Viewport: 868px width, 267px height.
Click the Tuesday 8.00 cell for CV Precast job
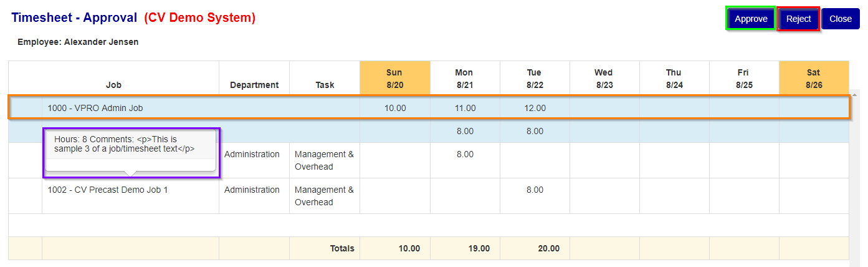534,190
